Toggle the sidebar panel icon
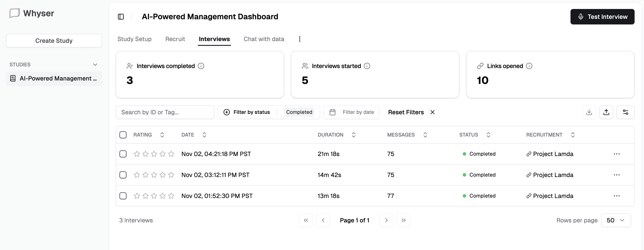 coord(121,17)
